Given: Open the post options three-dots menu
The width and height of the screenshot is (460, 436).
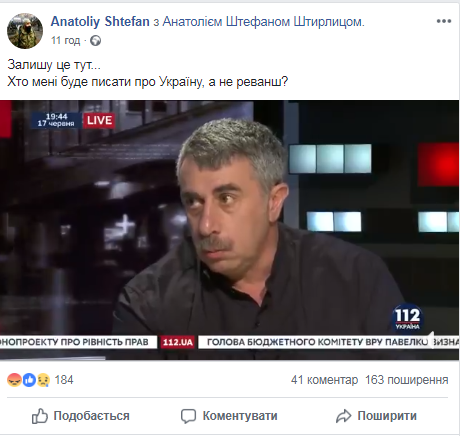Looking at the screenshot, I should click(x=444, y=21).
